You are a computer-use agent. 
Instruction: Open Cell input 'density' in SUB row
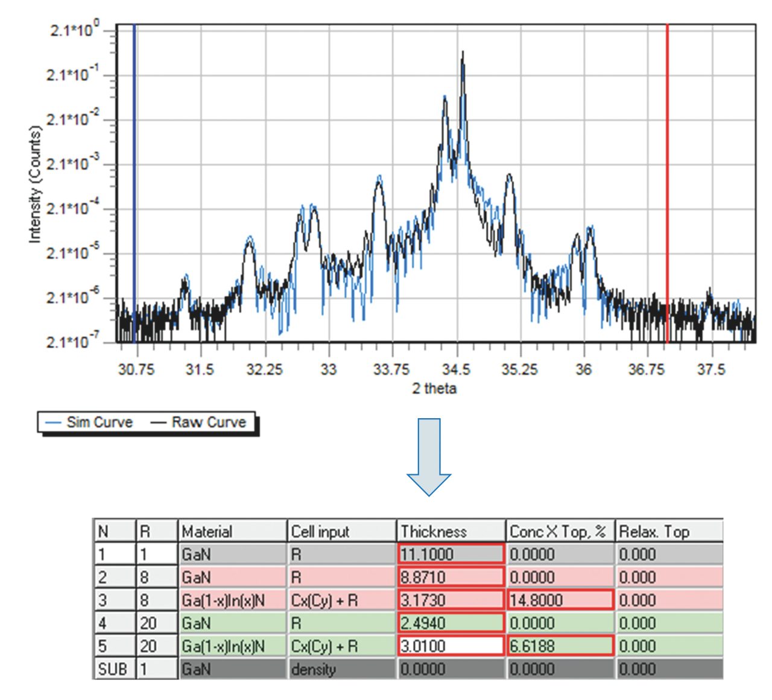341,669
